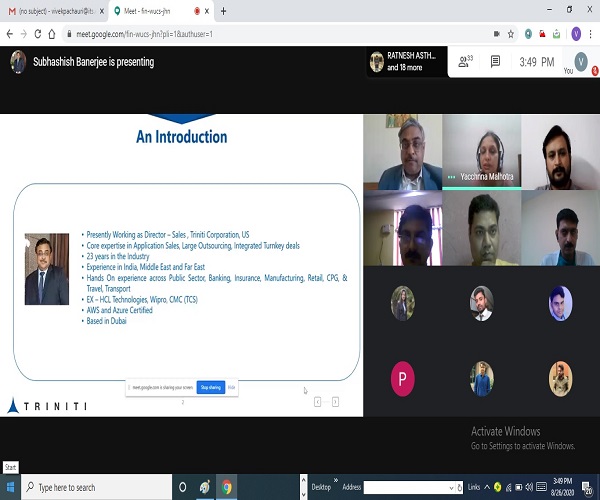Image resolution: width=600 pixels, height=500 pixels.
Task: Click the presenter photo on slide
Action: point(47,269)
